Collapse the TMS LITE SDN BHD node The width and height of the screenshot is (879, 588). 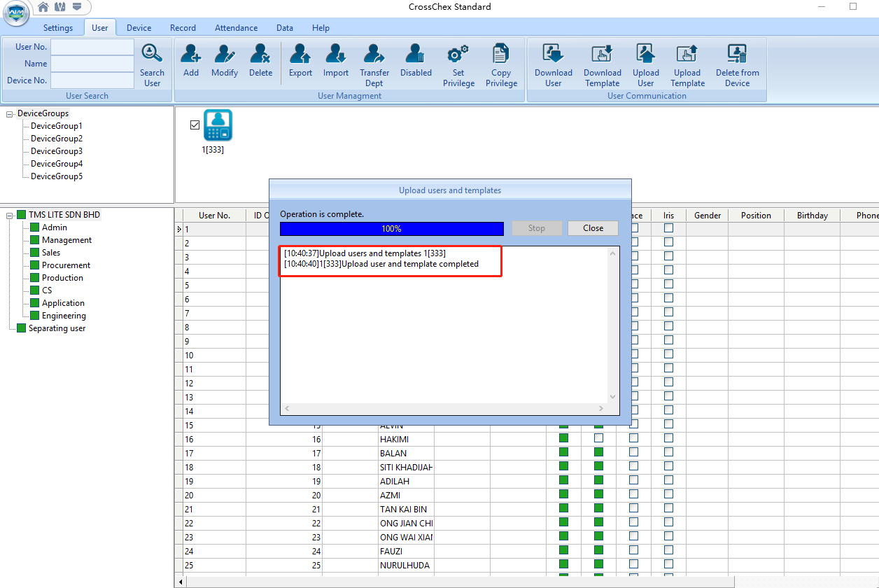tap(10, 216)
